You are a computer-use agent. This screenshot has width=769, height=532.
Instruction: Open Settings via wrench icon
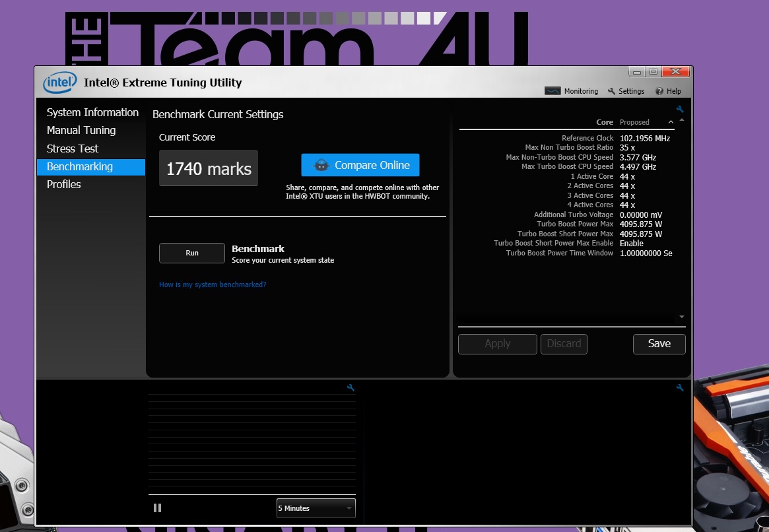[611, 91]
